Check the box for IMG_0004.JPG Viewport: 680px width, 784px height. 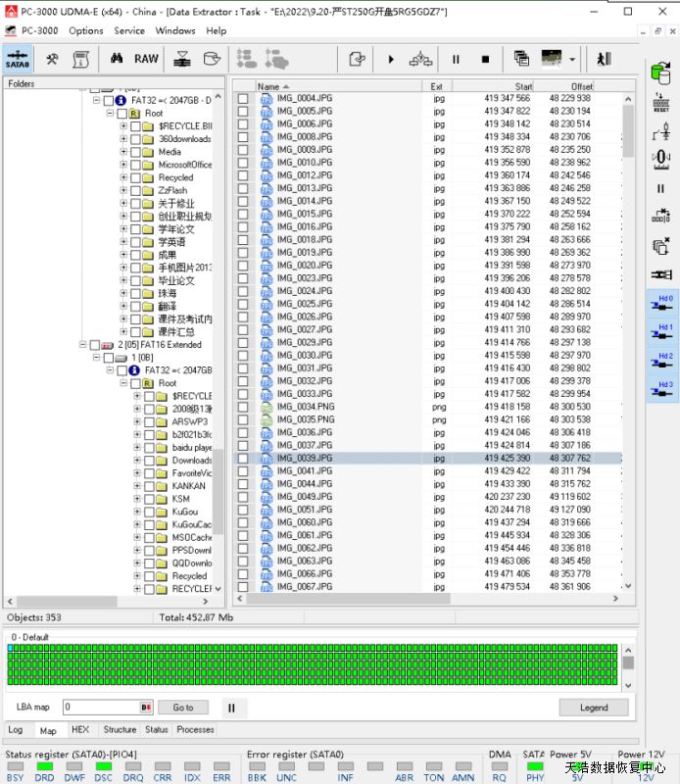243,99
